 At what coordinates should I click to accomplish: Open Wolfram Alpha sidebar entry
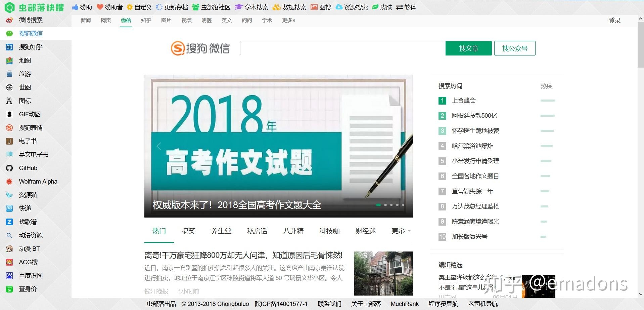[38, 181]
